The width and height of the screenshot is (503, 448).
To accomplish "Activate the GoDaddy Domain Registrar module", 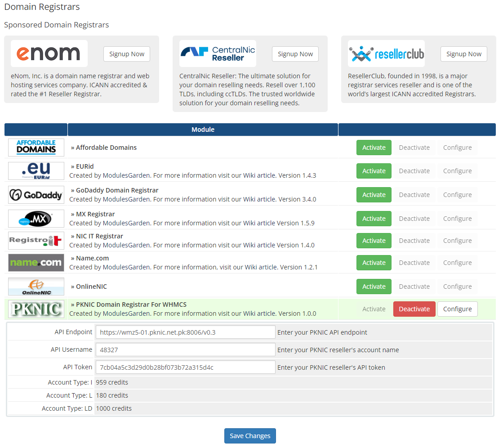I will pyautogui.click(x=374, y=195).
